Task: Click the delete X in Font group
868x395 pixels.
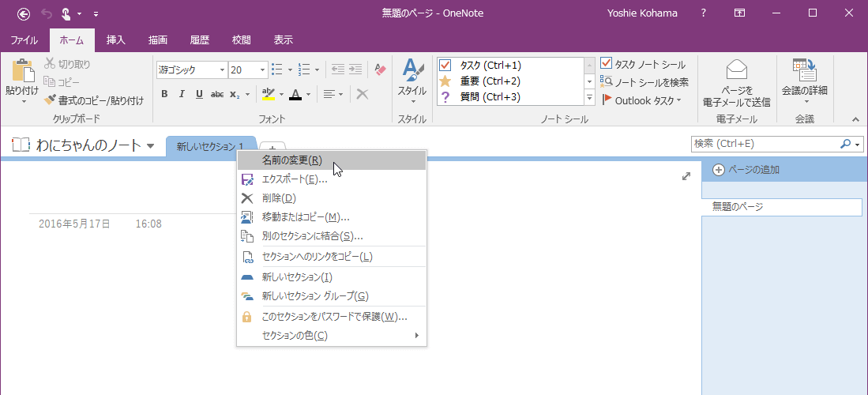Action: pyautogui.click(x=363, y=94)
